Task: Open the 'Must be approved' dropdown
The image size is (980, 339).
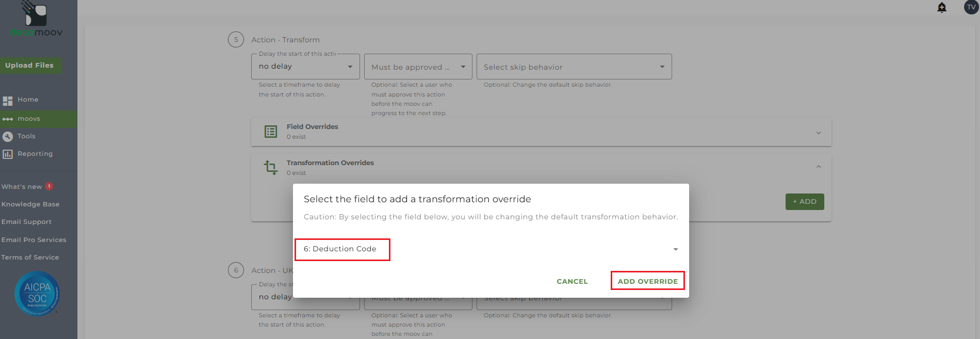Action: tap(418, 67)
